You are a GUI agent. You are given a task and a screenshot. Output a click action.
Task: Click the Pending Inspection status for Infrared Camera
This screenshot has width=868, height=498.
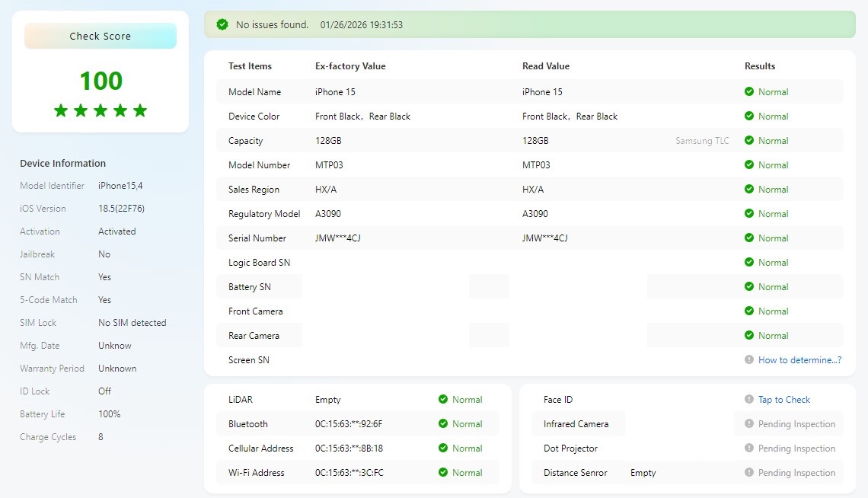[796, 424]
